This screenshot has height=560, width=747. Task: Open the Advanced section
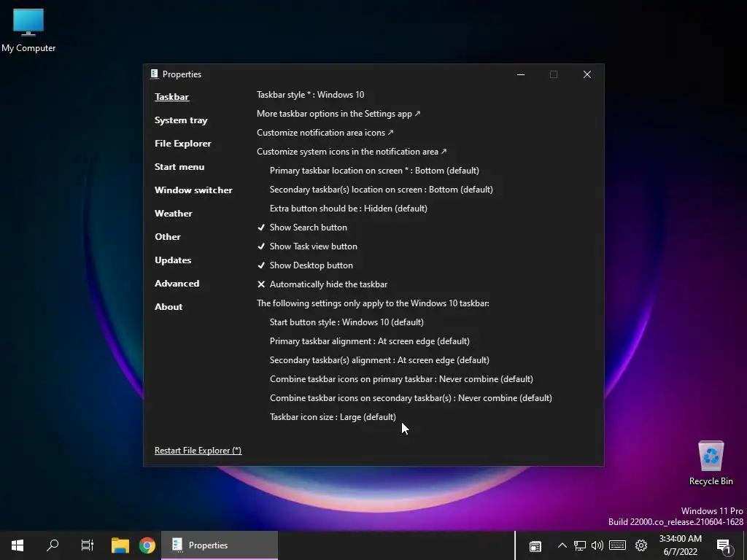click(x=177, y=284)
